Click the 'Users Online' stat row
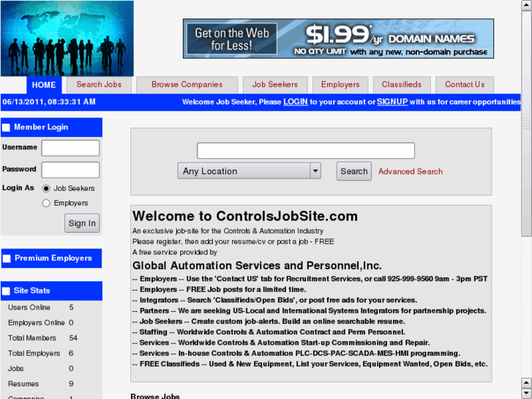Screen dimensions: 532x399 [41, 307]
